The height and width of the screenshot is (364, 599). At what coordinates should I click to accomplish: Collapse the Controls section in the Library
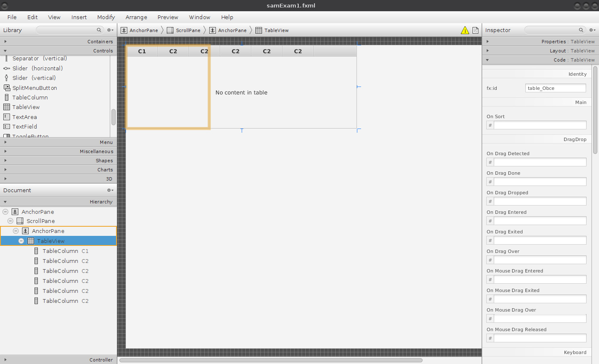tap(5, 50)
